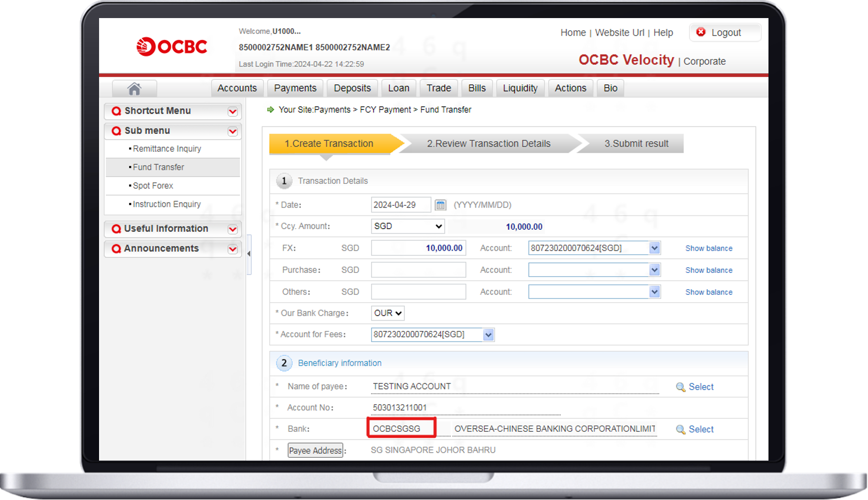Screen dimensions: 868x500
Task: Open the SGD currency dropdown
Action: (408, 226)
